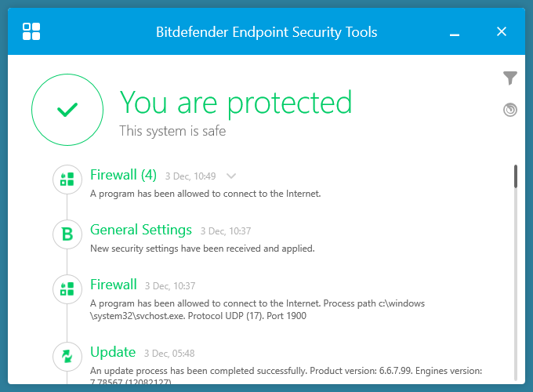This screenshot has height=392, width=533.
Task: Click the Firewall 10:37 event title
Action: (x=114, y=285)
